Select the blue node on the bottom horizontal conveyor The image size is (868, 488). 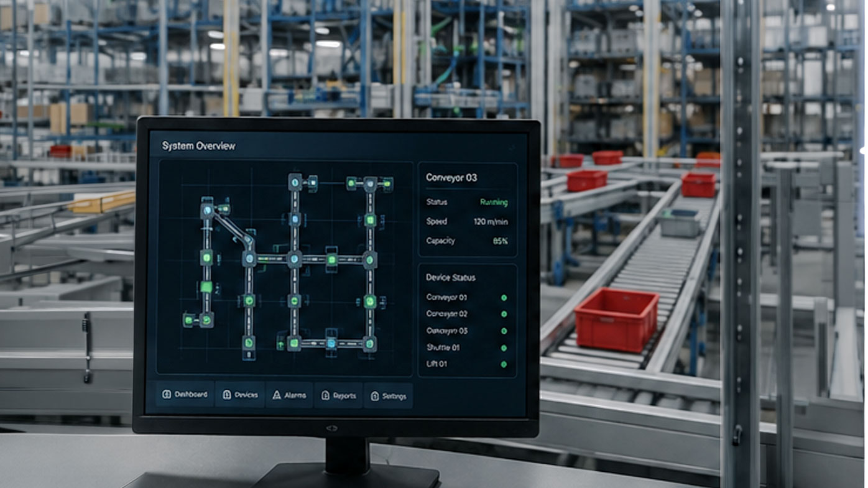(331, 343)
